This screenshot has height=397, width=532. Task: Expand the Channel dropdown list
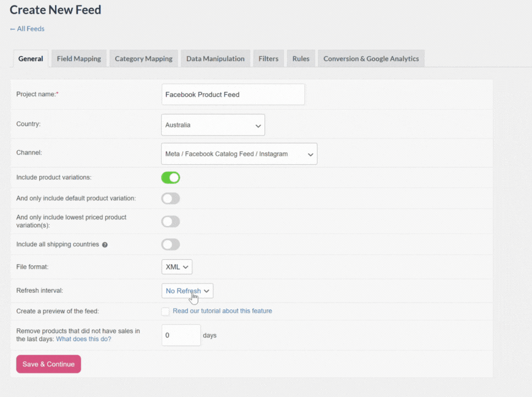(239, 154)
